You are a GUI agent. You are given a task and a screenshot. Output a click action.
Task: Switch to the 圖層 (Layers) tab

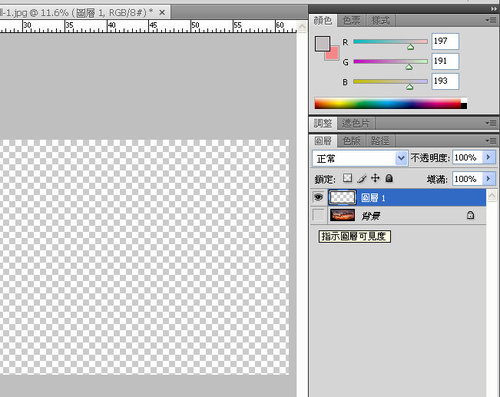tap(323, 141)
